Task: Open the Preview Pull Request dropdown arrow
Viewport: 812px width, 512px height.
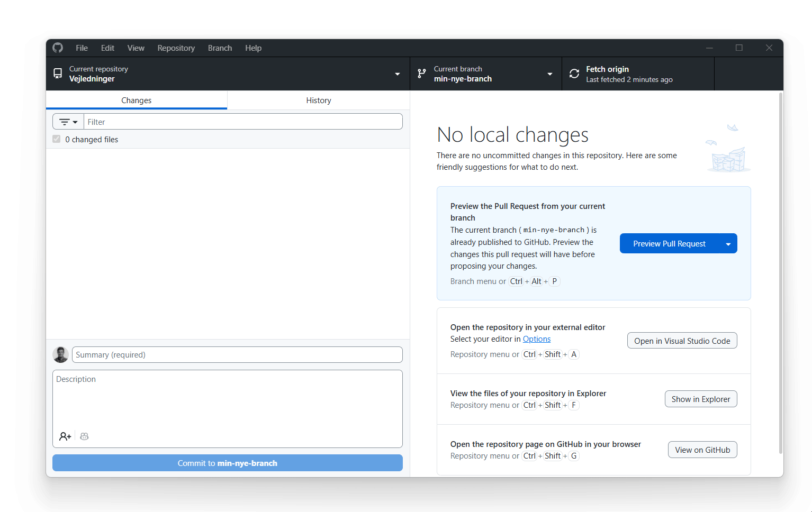Action: coord(729,243)
